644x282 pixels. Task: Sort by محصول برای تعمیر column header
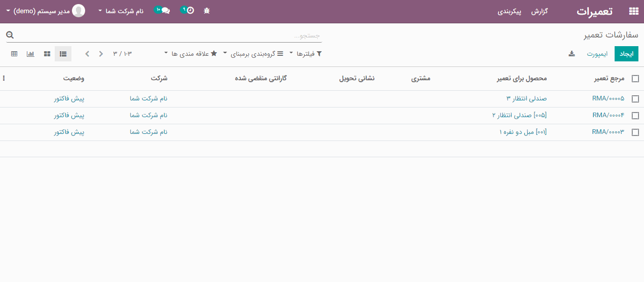click(x=522, y=79)
